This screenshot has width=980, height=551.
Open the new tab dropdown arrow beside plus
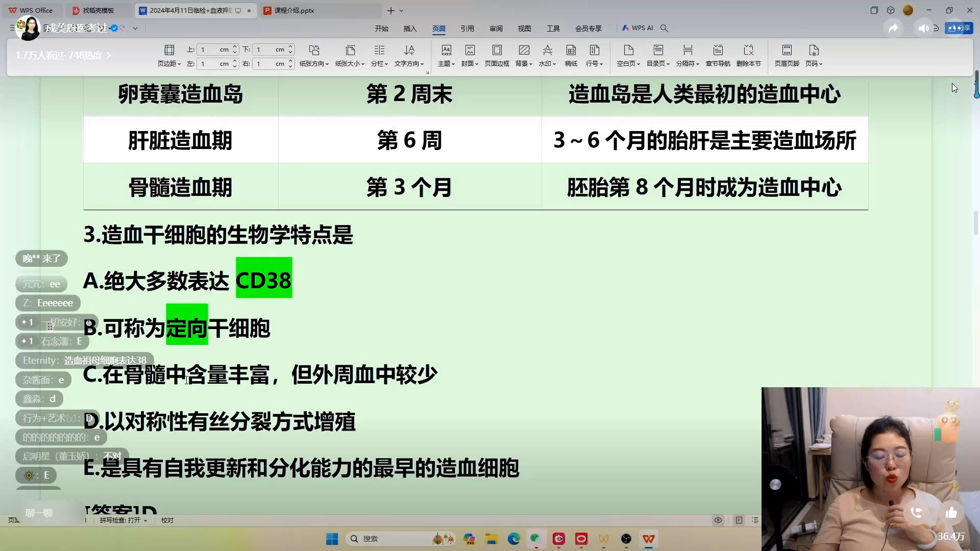pos(402,11)
